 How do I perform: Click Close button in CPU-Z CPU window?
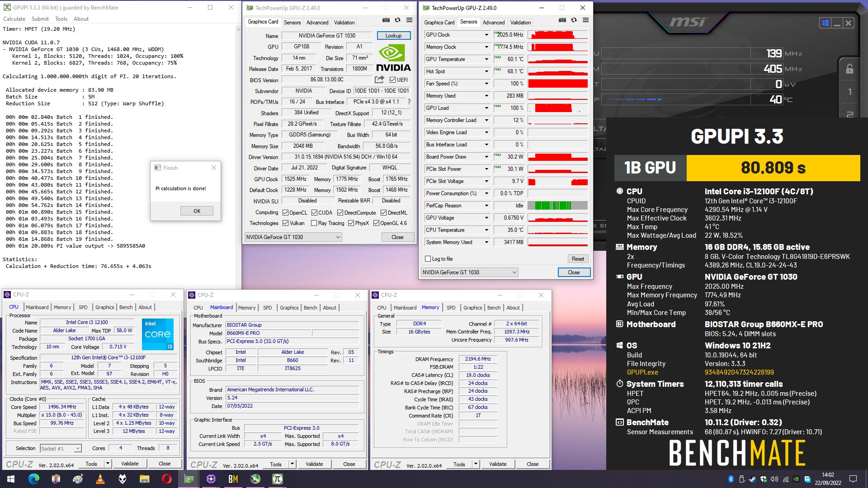coord(165,464)
